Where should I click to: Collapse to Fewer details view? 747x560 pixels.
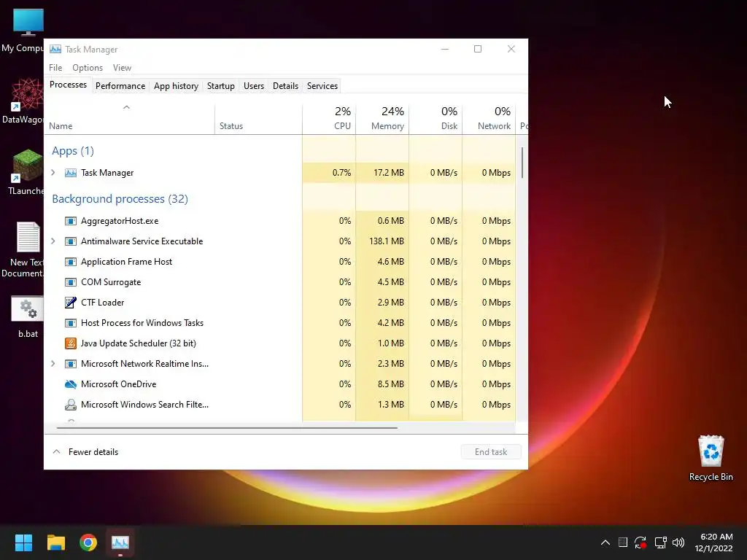coord(85,452)
